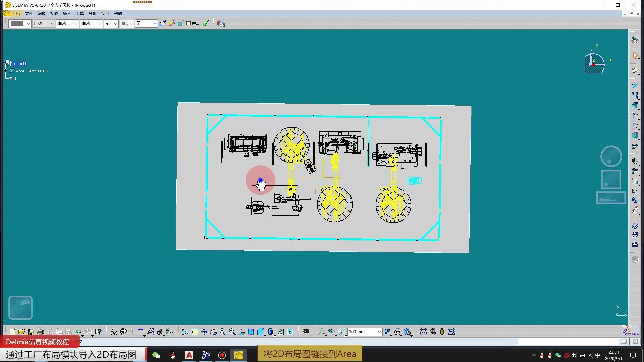644x362 pixels.
Task: Open the point symbol dropdown
Action: point(115,23)
